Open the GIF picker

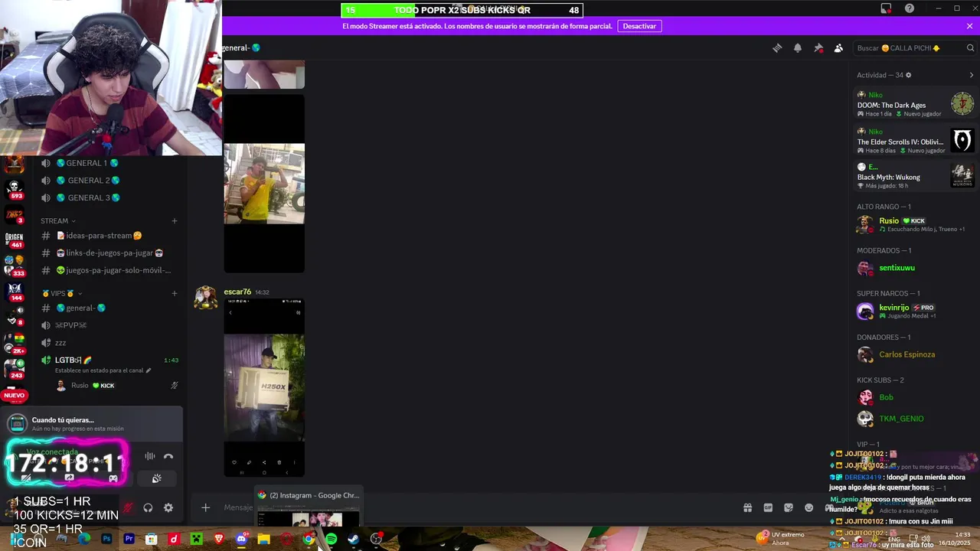click(768, 507)
